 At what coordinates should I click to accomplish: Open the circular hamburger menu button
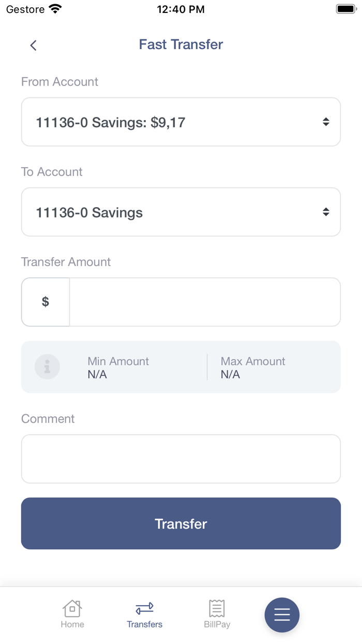[282, 615]
